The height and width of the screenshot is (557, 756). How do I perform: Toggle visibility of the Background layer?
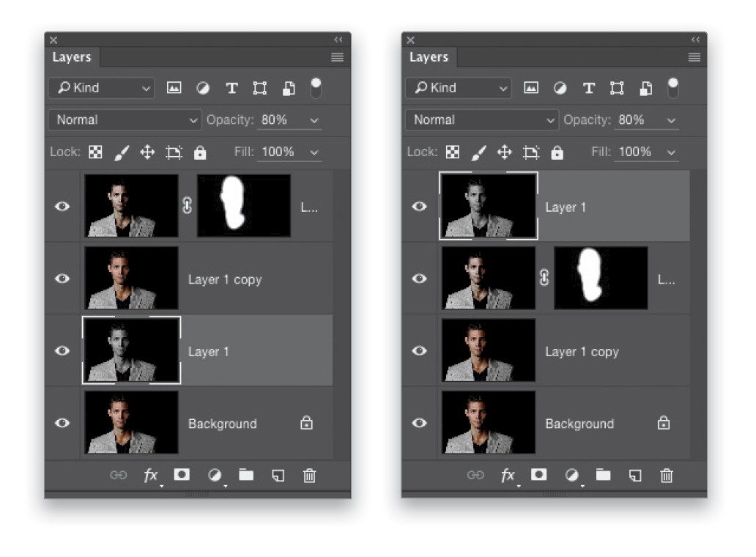62,423
